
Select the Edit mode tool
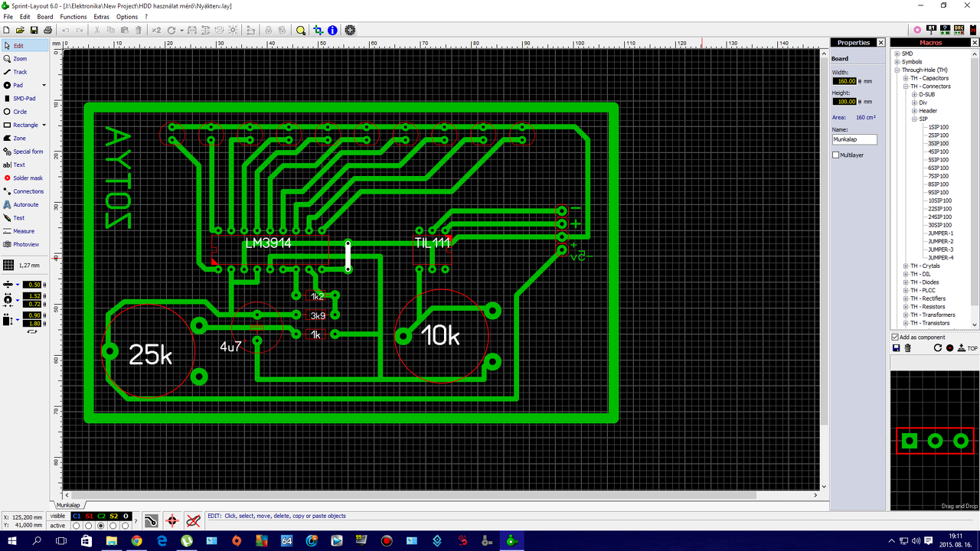(23, 46)
